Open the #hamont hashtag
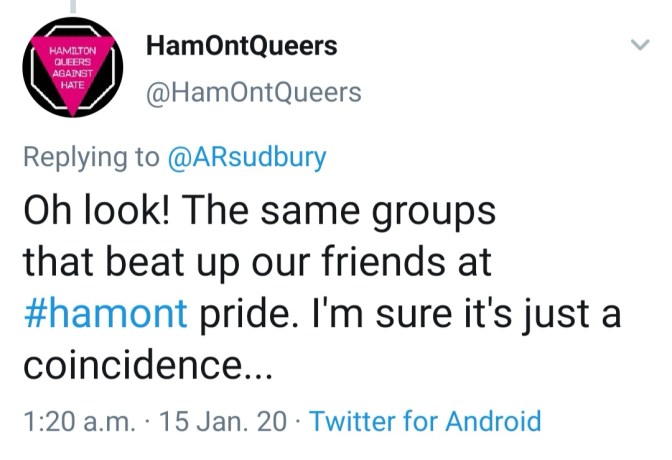Viewport: 672px width, 460px height. (104, 315)
